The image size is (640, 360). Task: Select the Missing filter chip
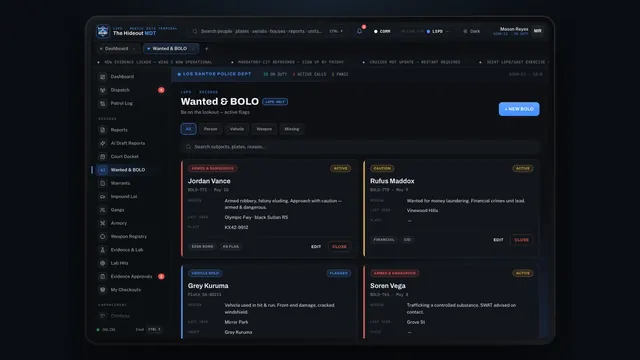pyautogui.click(x=292, y=129)
